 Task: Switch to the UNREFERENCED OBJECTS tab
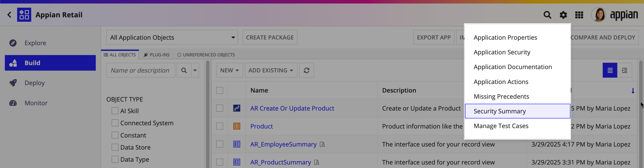pyautogui.click(x=206, y=55)
